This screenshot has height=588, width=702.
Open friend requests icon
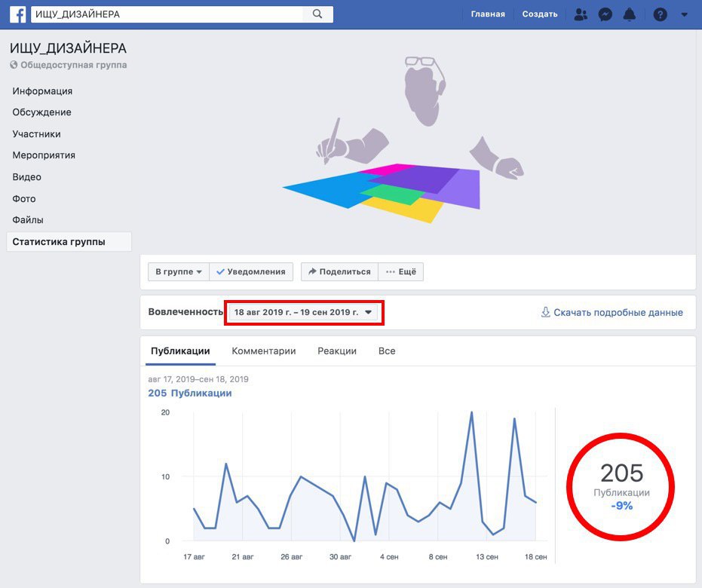click(581, 14)
